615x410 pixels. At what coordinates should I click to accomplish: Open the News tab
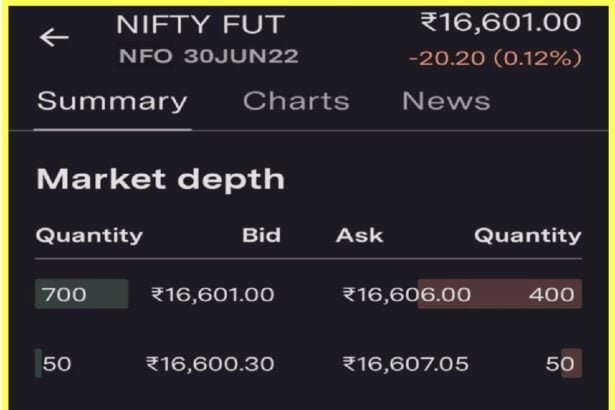point(446,101)
